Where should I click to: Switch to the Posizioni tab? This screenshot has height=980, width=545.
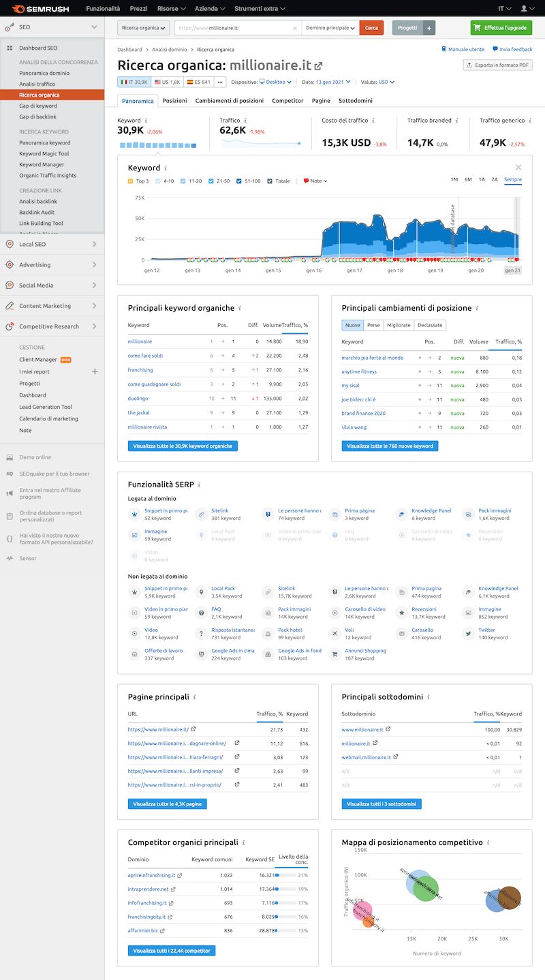coord(174,100)
